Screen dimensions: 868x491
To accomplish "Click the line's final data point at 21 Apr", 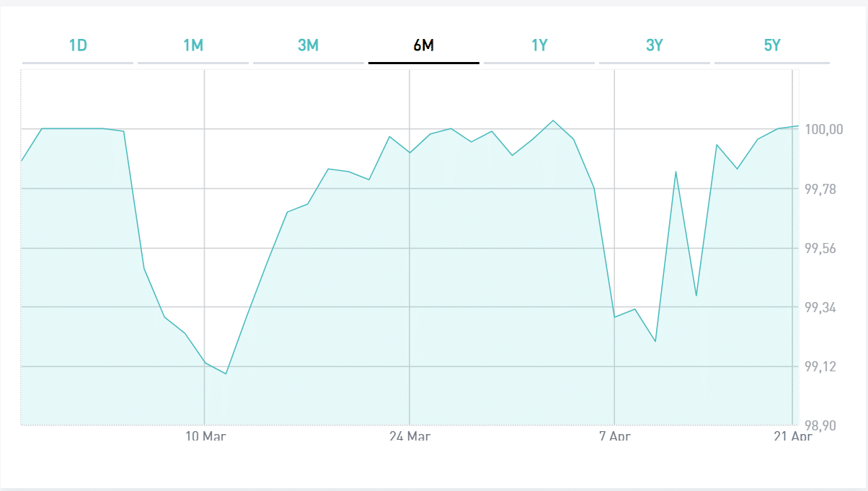I will click(x=798, y=126).
